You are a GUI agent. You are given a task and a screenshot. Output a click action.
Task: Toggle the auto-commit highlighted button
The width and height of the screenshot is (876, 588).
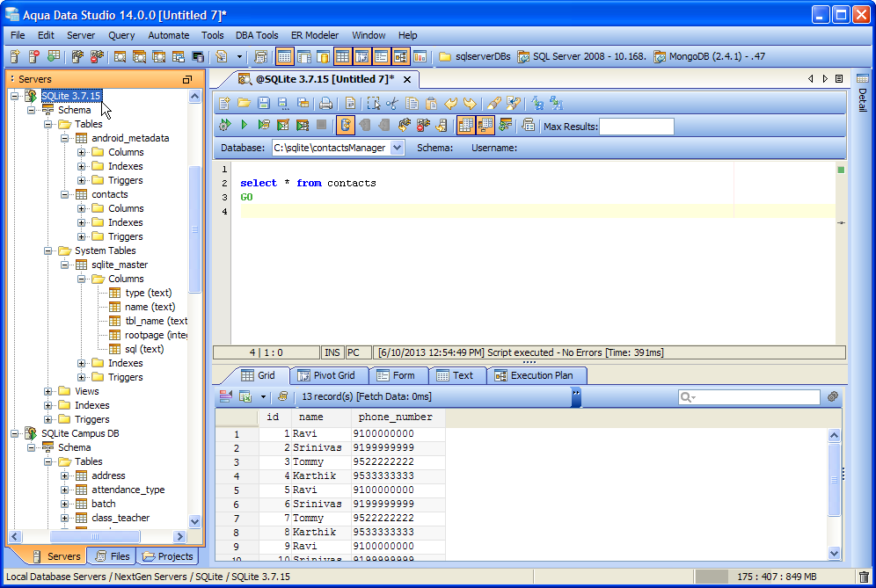346,125
